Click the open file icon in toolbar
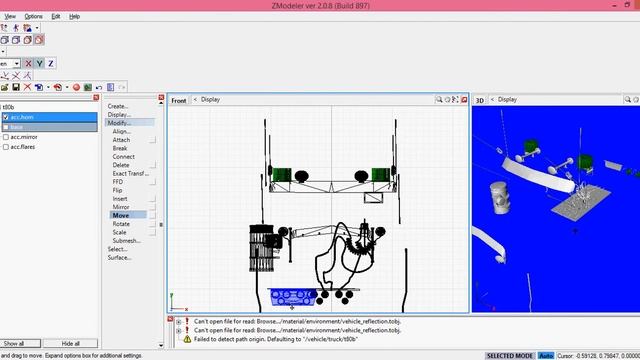This screenshot has height=360, width=640. pyautogui.click(x=4, y=87)
